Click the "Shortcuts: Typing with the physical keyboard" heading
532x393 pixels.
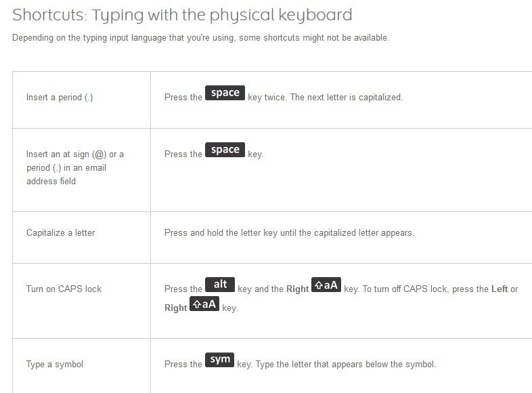[x=182, y=14]
